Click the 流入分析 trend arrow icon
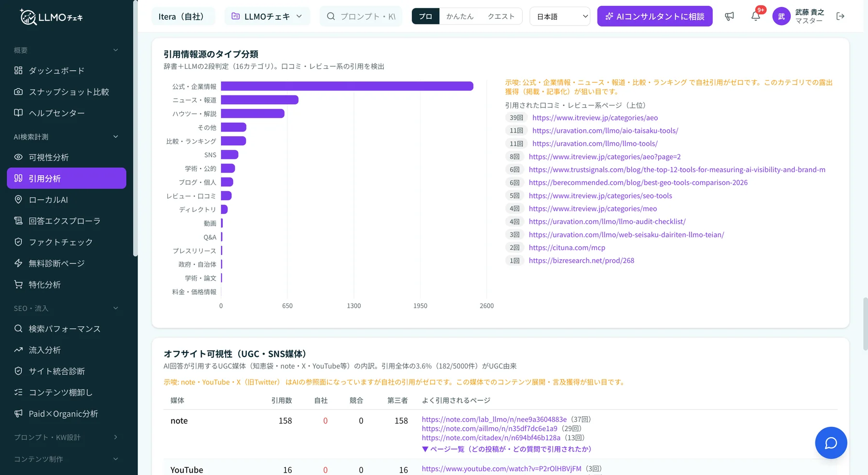Screen dimensions: 868x475 pyautogui.click(x=18, y=350)
